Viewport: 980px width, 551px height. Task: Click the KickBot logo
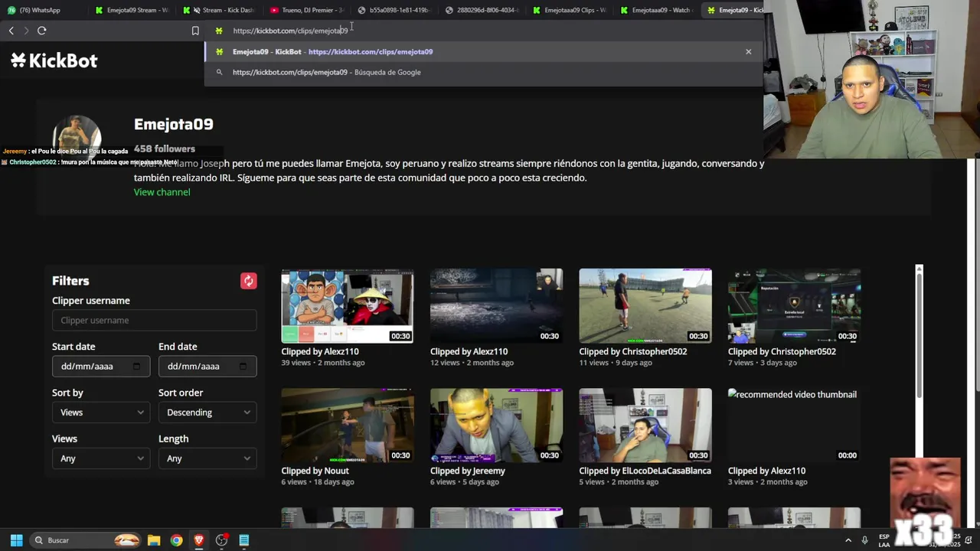[x=54, y=60]
